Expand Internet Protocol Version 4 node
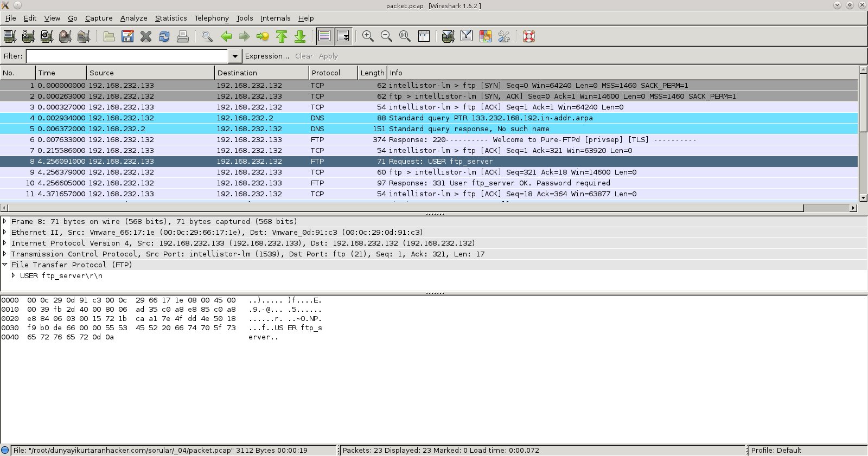 (5, 243)
